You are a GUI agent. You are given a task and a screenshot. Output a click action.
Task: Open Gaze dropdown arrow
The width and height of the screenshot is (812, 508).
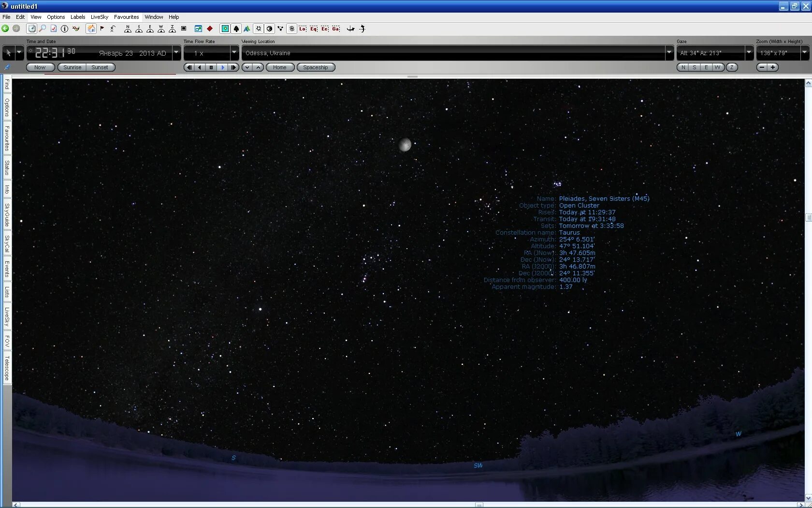pyautogui.click(x=749, y=53)
